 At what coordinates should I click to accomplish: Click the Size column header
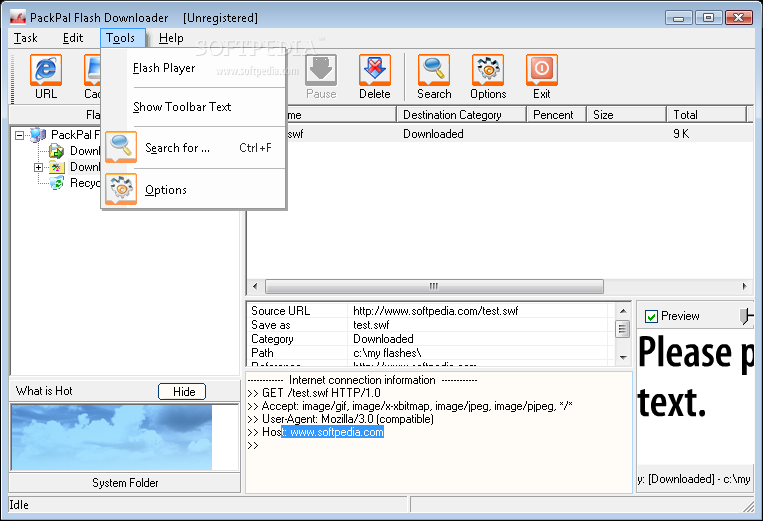point(626,115)
